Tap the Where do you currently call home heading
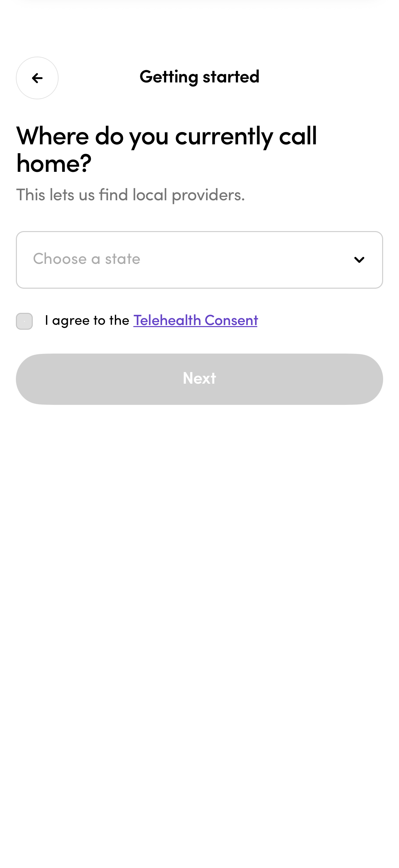The image size is (399, 868). coord(167,147)
